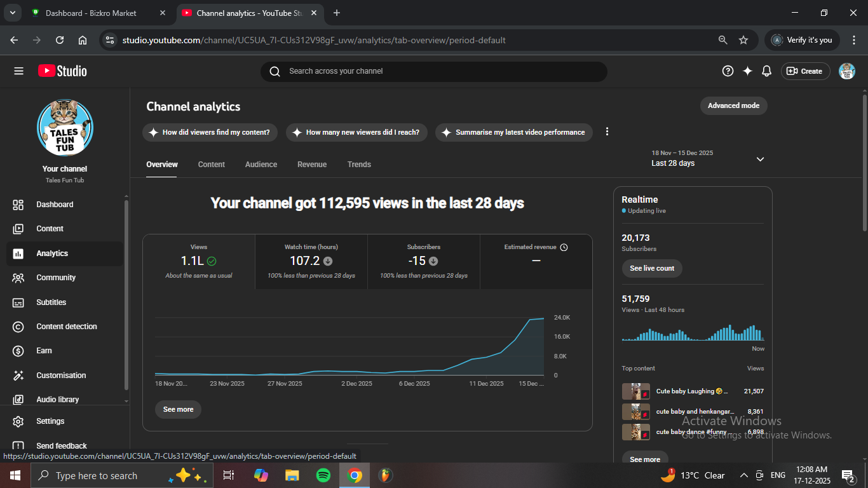This screenshot has height=488, width=868.
Task: Open the Chrome tab search dropdown arrow
Action: (12, 13)
